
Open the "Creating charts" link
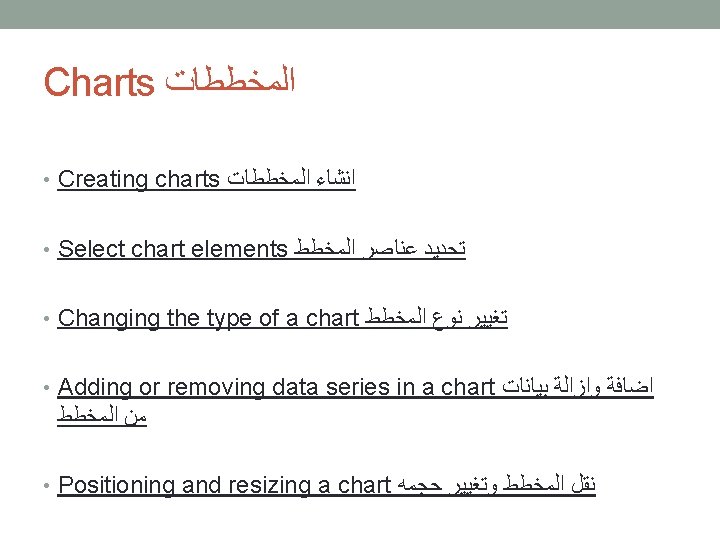pos(139,179)
